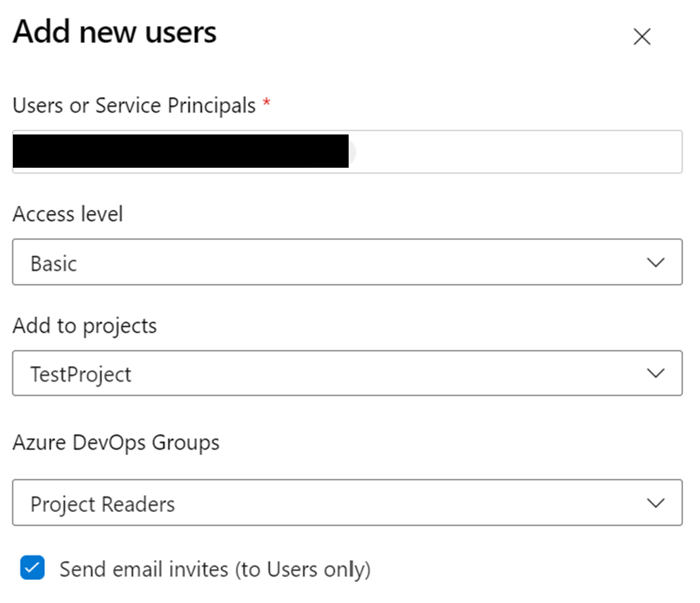
Task: Click the 'Azure DevOps Groups' label
Action: click(116, 443)
